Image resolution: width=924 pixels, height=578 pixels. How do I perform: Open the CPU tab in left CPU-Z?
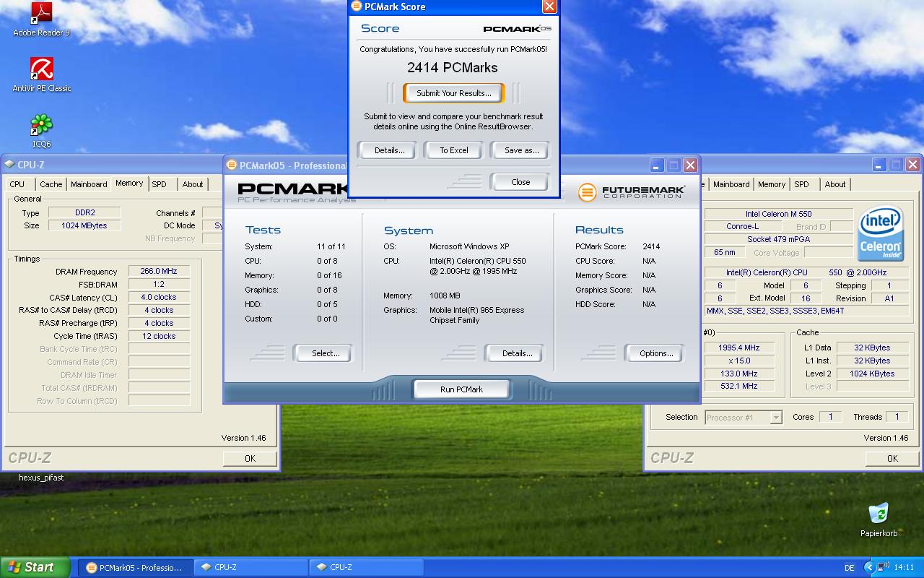click(17, 184)
